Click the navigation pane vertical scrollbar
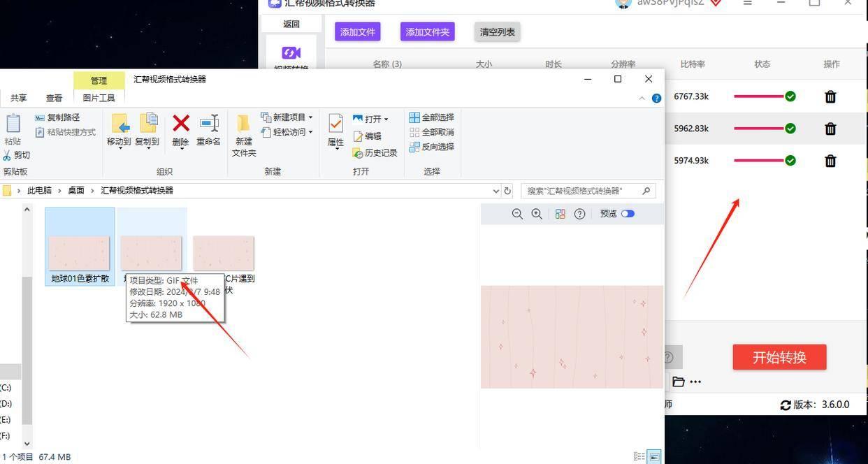This screenshot has height=464, width=868. pos(27,351)
